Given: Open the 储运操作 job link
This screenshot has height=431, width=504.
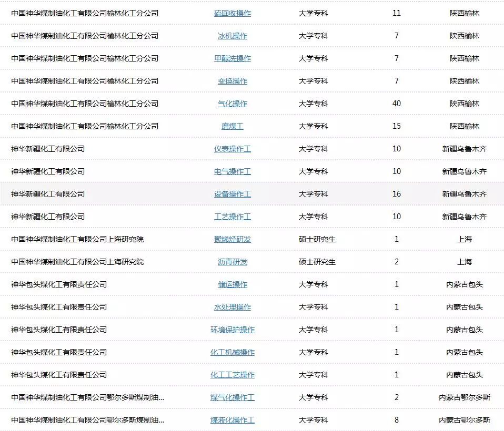Looking at the screenshot, I should pyautogui.click(x=233, y=284).
